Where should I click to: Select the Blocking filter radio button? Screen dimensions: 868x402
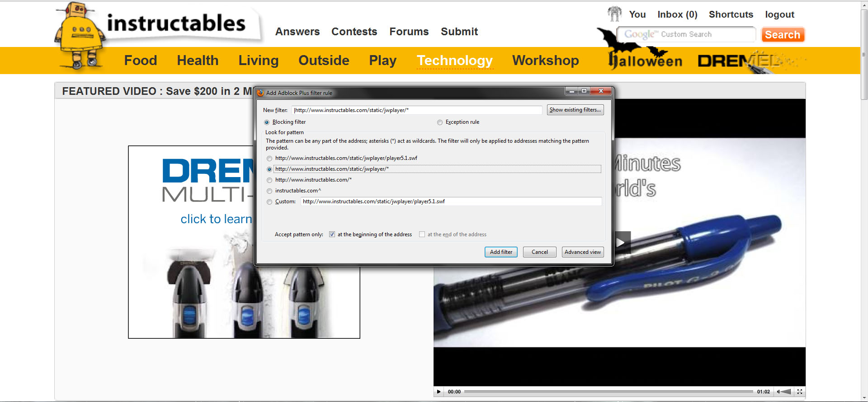pyautogui.click(x=267, y=122)
